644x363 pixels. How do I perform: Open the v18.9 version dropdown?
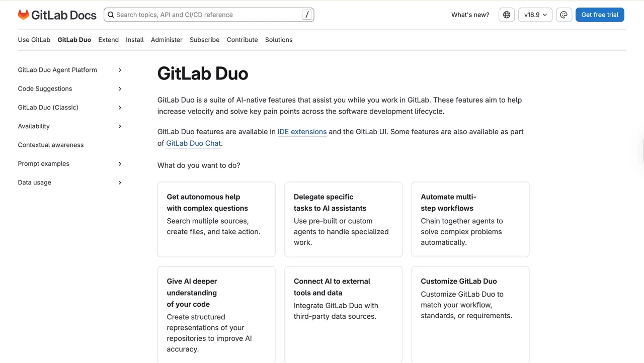(535, 15)
